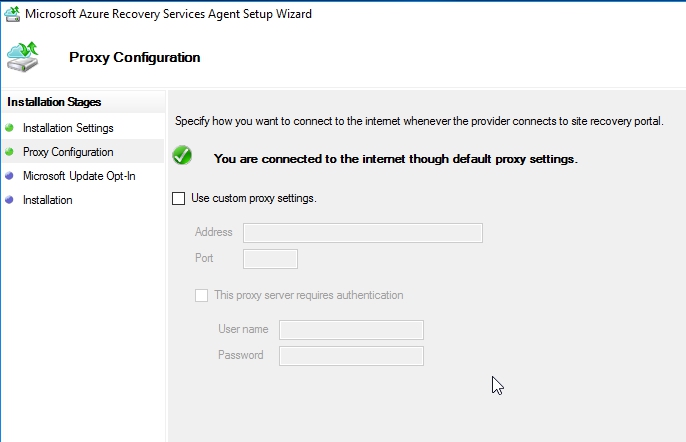Go to the Microsoft Update Opt-In stage
Screen dimensions: 686x442
79,176
